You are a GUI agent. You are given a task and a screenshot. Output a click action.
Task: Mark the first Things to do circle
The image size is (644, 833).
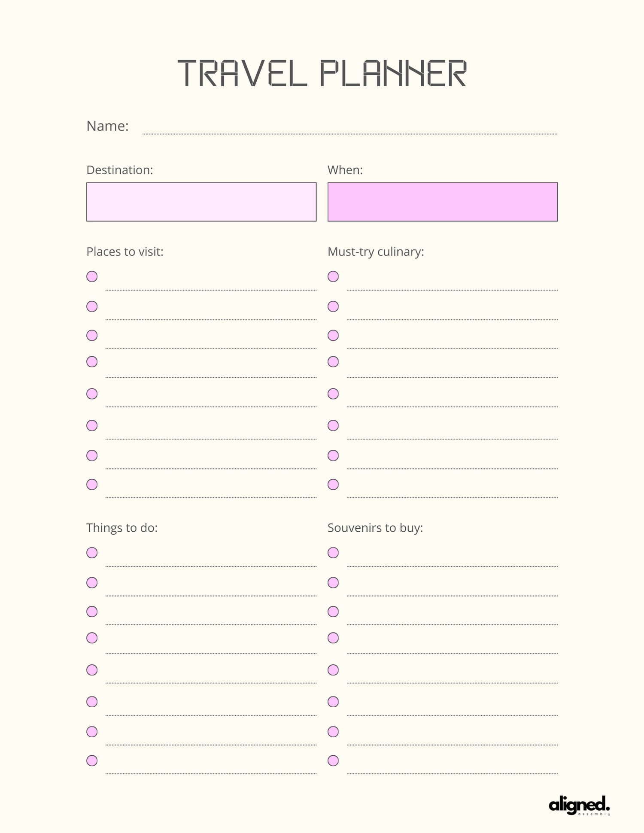pos(92,553)
